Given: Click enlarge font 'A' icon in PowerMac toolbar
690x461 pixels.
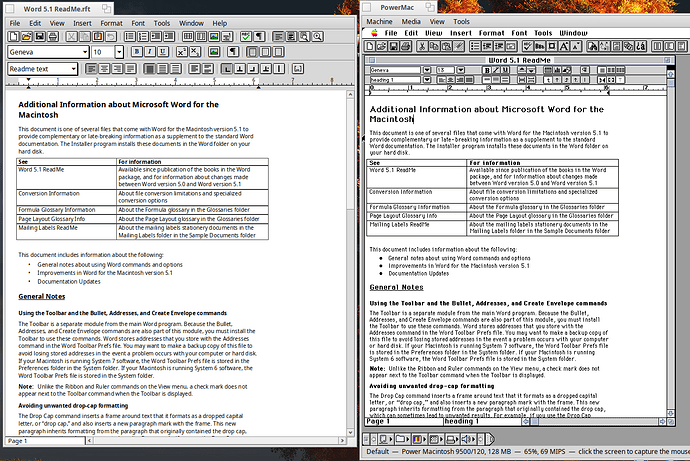Looking at the screenshot, I should coord(564,46).
